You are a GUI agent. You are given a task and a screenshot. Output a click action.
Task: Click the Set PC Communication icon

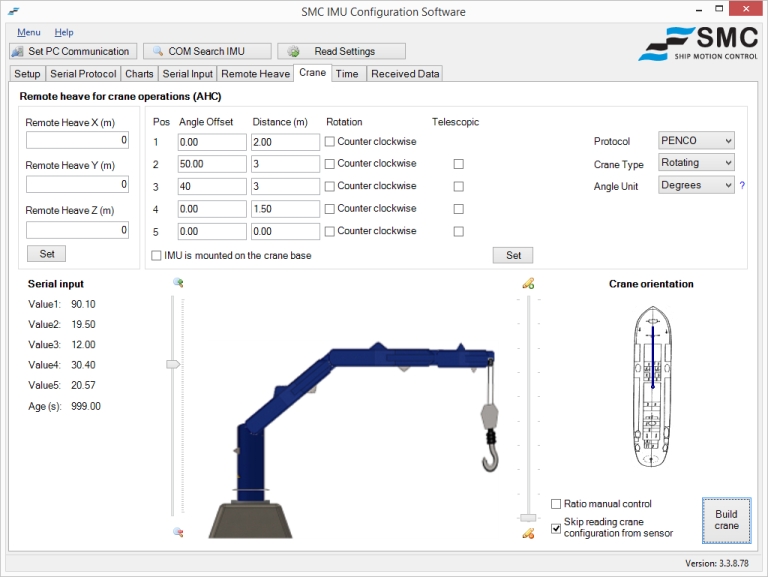18,51
